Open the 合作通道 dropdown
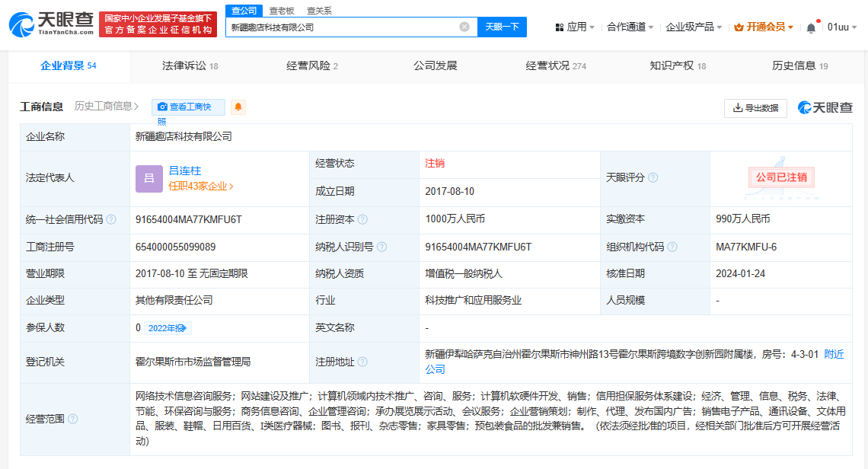This screenshot has height=469, width=868. pyautogui.click(x=630, y=27)
